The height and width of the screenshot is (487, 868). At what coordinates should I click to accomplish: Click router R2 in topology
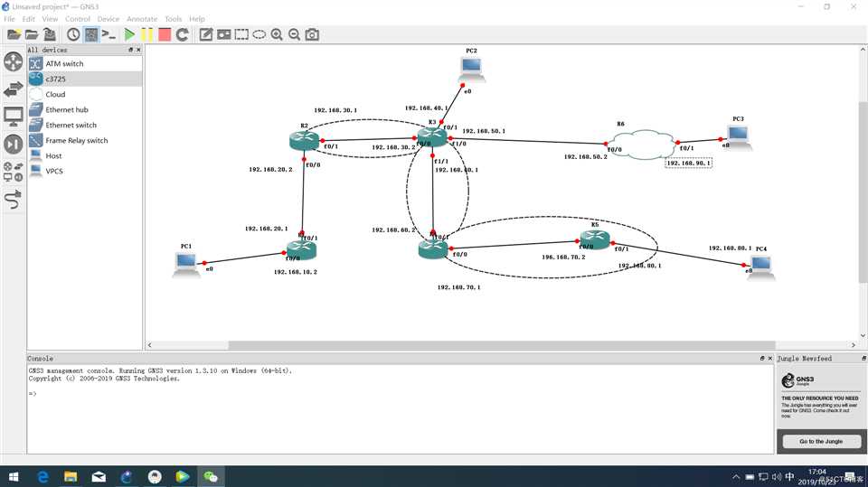(304, 140)
